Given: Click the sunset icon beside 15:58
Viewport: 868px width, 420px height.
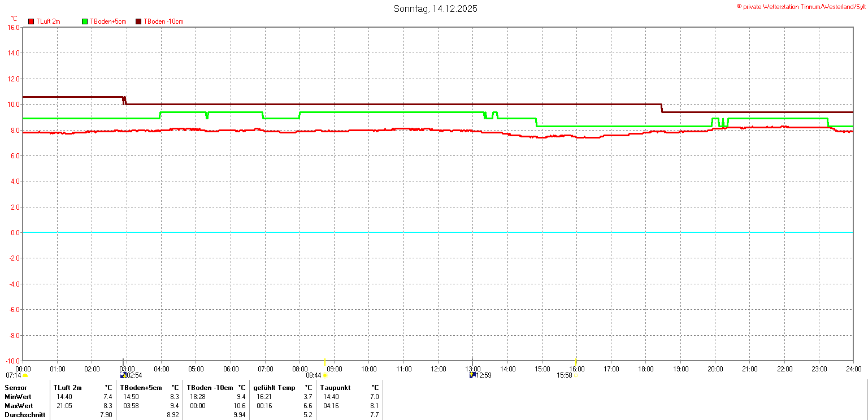Looking at the screenshot, I should pyautogui.click(x=575, y=375).
